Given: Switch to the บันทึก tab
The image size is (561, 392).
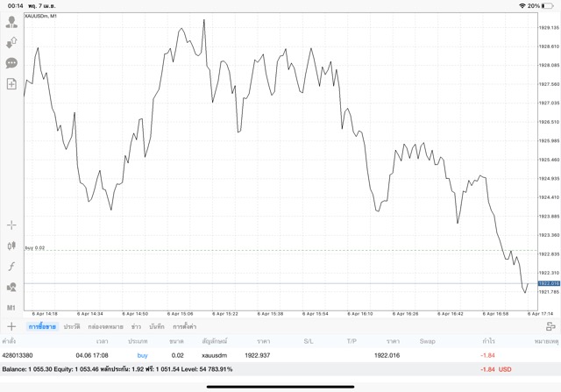Looking at the screenshot, I should [x=157, y=326].
